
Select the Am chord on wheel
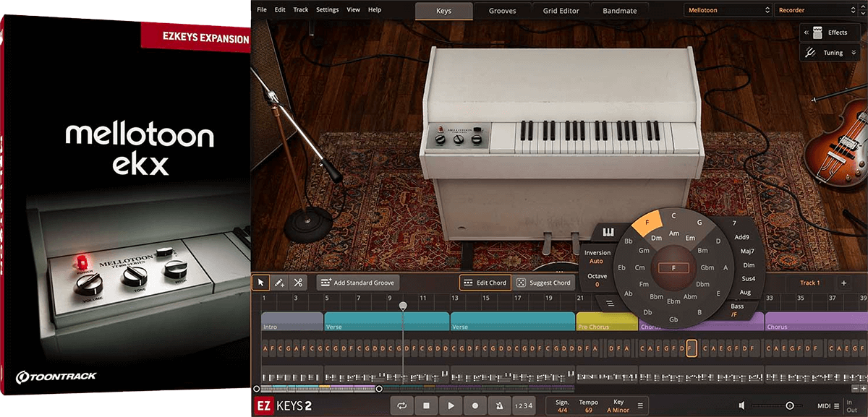pyautogui.click(x=673, y=233)
